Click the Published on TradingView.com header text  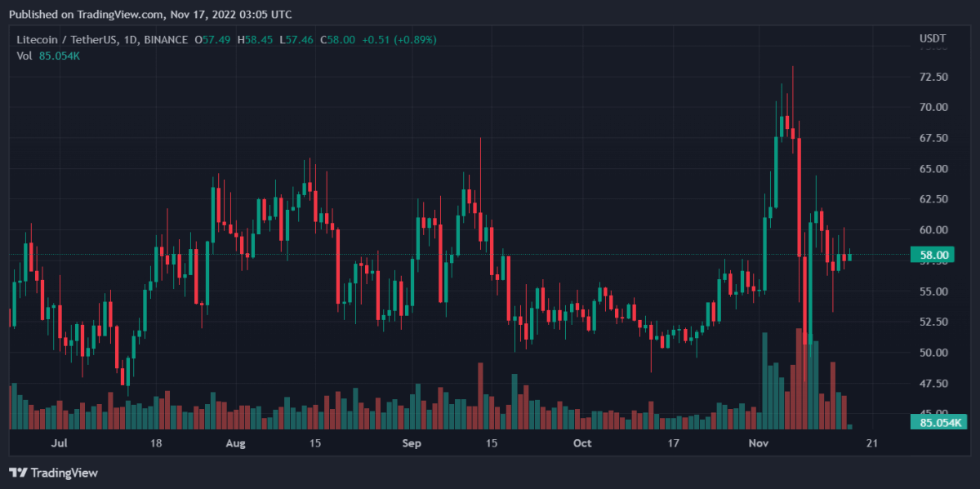[150, 14]
